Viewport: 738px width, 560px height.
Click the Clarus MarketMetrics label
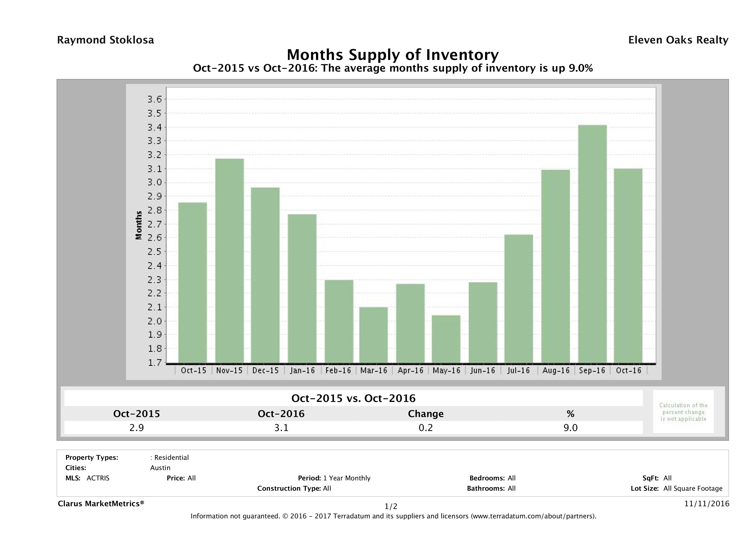pos(101,503)
